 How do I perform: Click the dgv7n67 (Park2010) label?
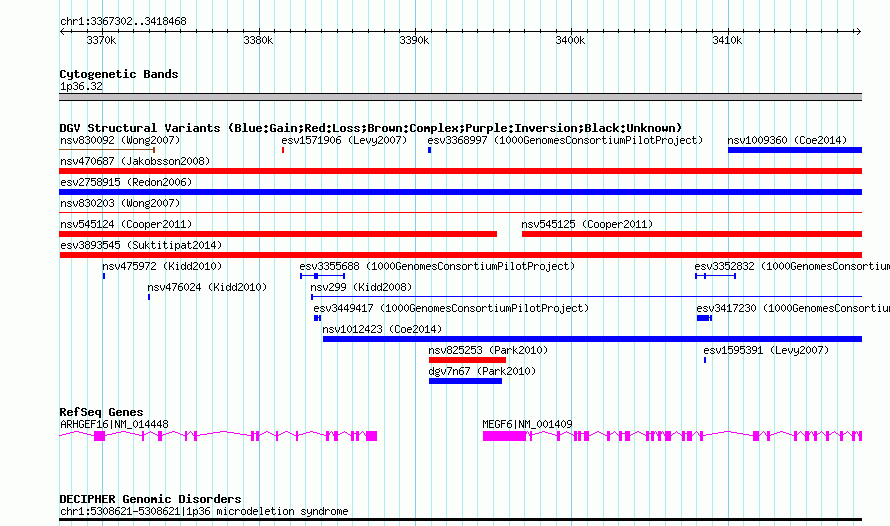482,371
